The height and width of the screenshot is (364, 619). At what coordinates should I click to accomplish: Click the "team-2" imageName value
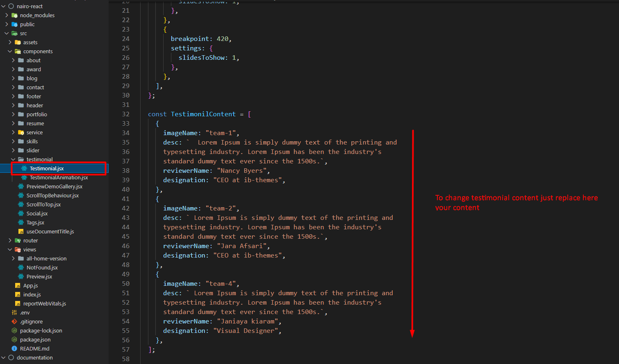221,208
